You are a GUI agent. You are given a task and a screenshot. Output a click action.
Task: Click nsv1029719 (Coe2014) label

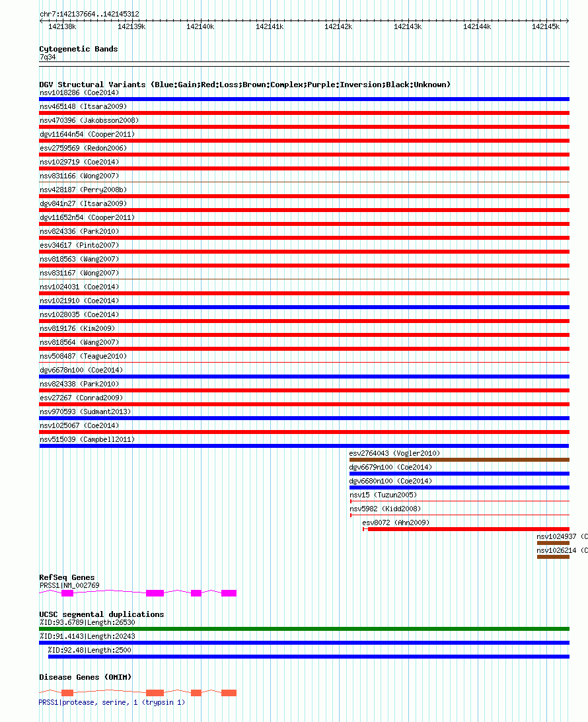(79, 162)
